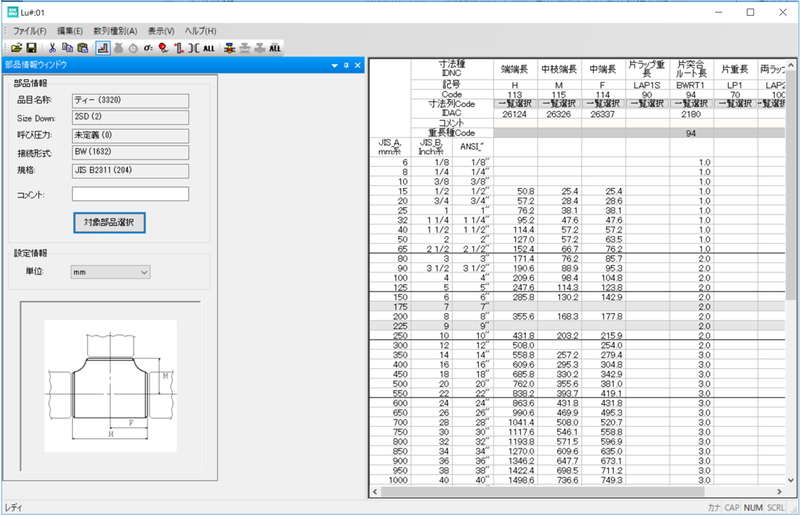Click the sigma (σ) toolbar icon

[148, 47]
